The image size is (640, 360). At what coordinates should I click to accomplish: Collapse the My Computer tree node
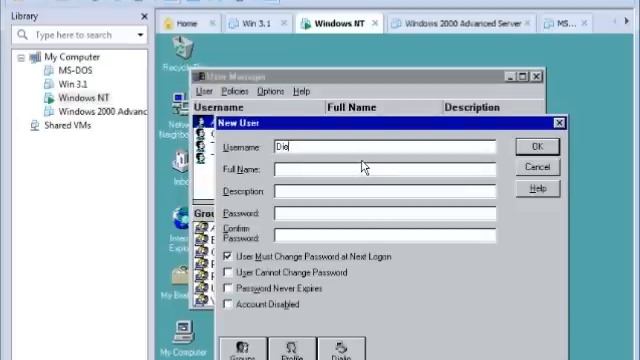click(x=21, y=58)
